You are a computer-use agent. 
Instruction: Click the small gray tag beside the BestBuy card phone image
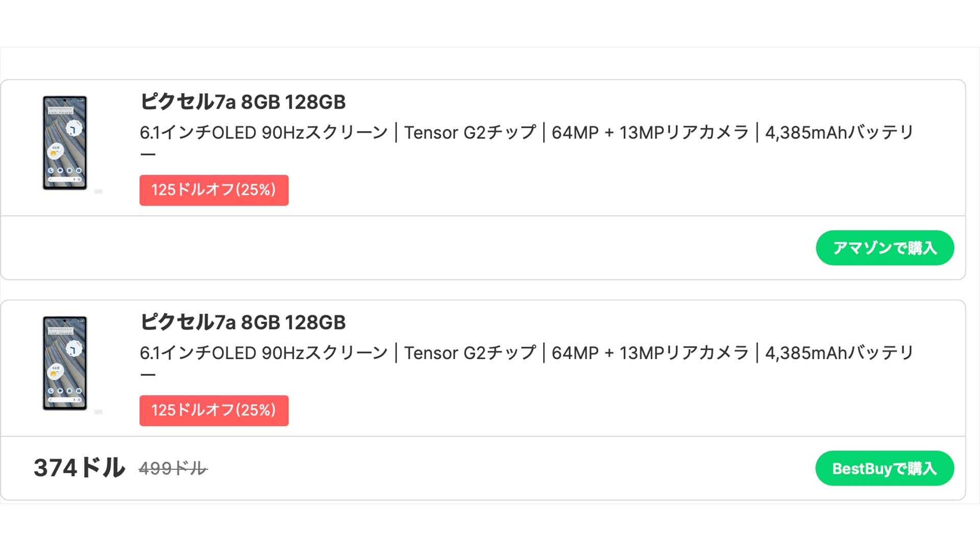[99, 412]
